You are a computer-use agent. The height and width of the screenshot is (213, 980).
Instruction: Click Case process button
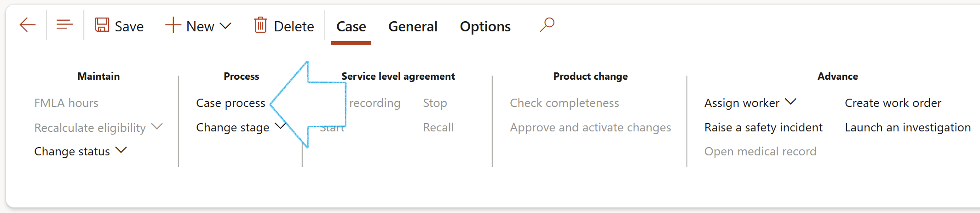[231, 103]
